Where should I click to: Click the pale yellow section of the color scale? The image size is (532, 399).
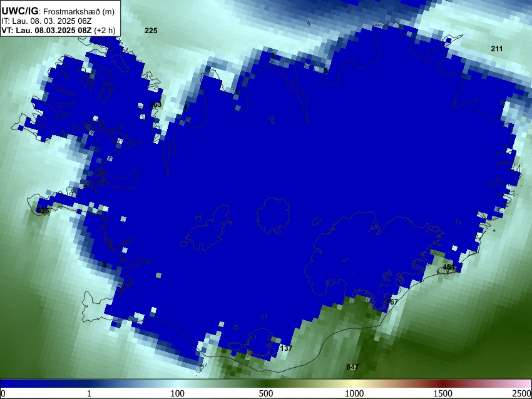click(x=354, y=384)
